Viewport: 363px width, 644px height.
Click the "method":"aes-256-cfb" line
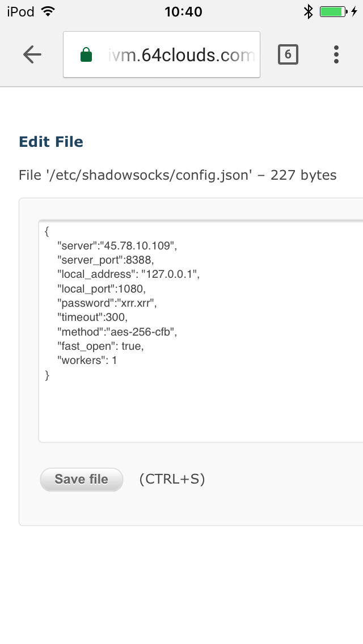tap(117, 332)
